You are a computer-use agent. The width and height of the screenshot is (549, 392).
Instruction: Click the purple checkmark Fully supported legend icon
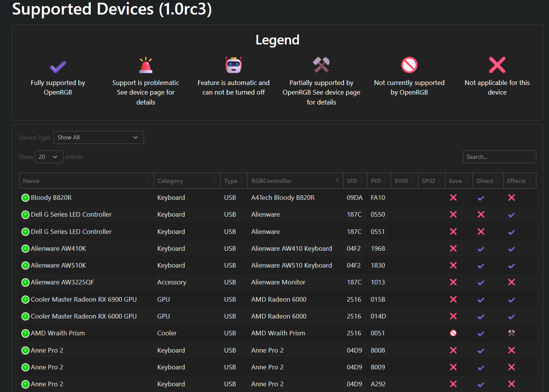(58, 67)
